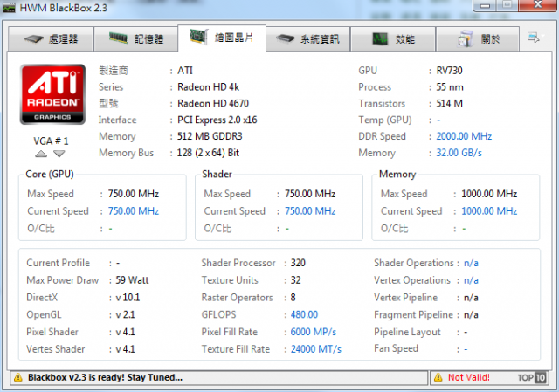The width and height of the screenshot is (559, 392).
Task: Click the Radeon HD 4k series value
Action: click(209, 87)
